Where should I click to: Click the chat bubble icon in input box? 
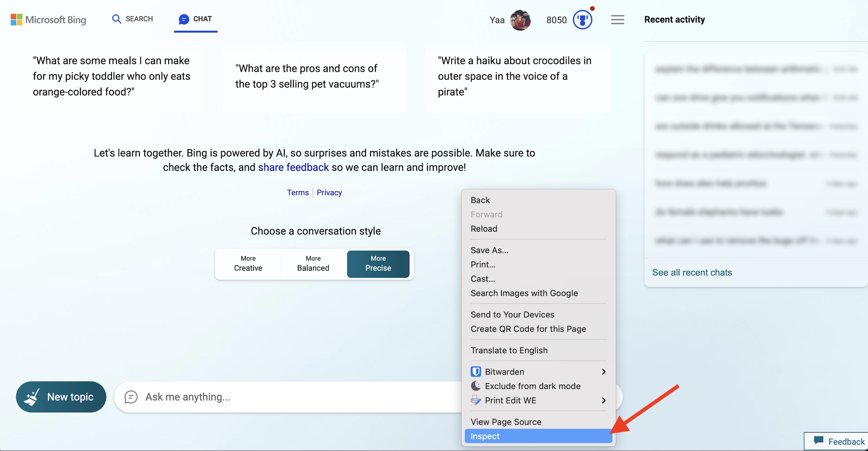131,397
